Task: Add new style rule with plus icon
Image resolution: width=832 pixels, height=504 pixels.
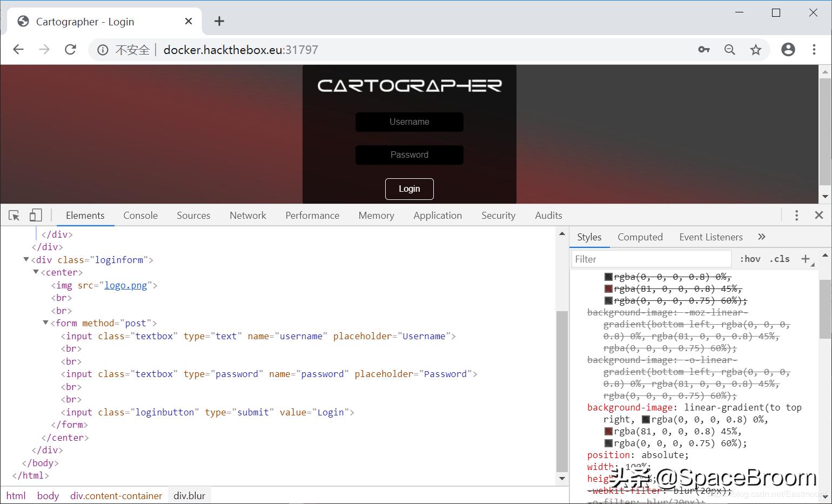Action: coord(806,259)
